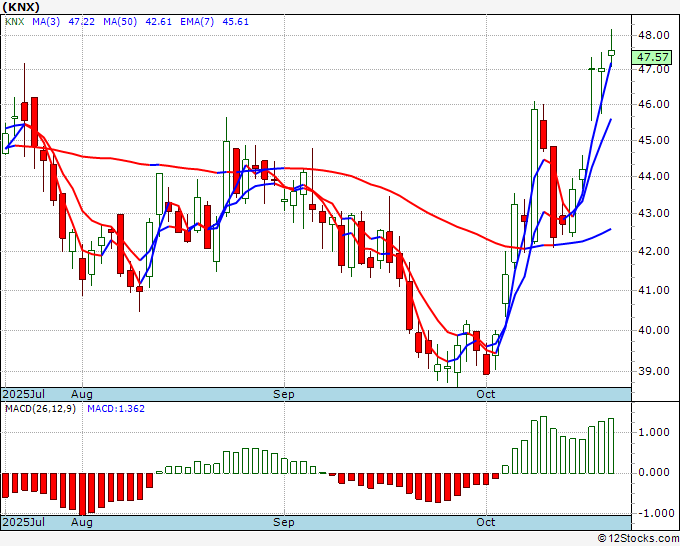Viewport: 680px width, 546px height.
Task: Select the MA(3) value 47.22
Action: tap(82, 22)
